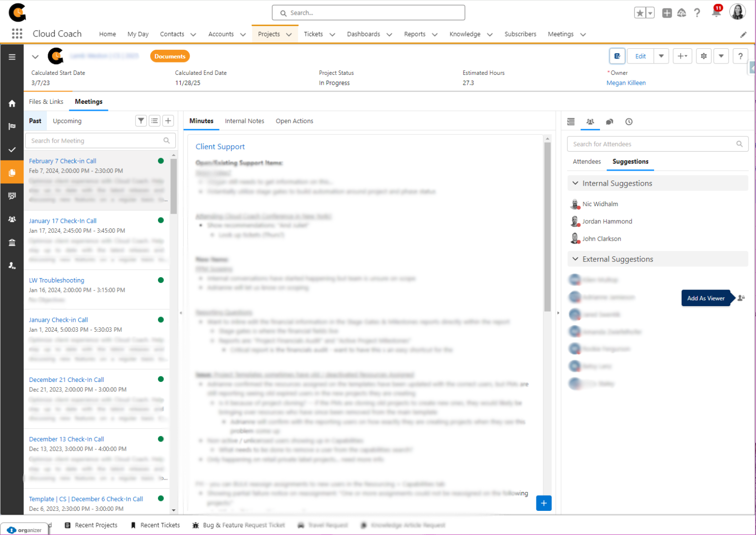Switch to the Internal Notes tab
The width and height of the screenshot is (756, 535).
tap(245, 121)
